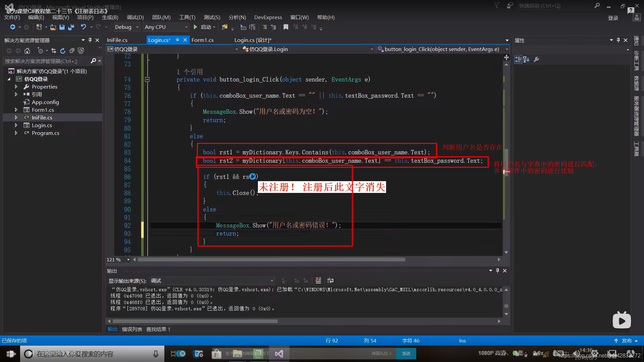Switch to the 查找结果 1 tab

coord(158,329)
